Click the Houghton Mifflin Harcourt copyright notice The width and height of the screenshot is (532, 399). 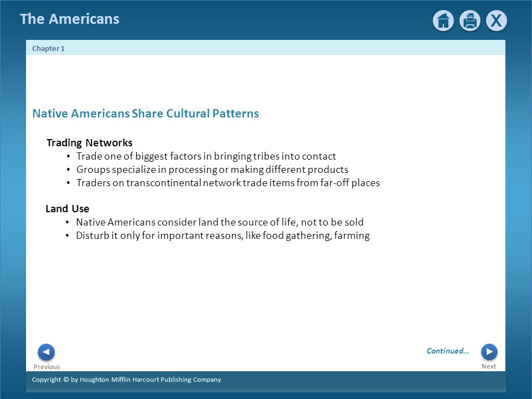click(x=126, y=380)
